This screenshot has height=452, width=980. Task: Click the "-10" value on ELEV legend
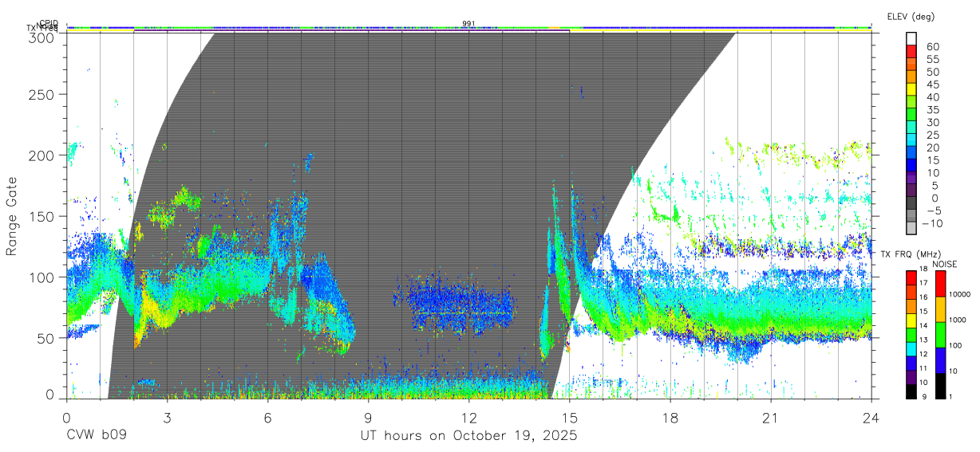point(932,222)
